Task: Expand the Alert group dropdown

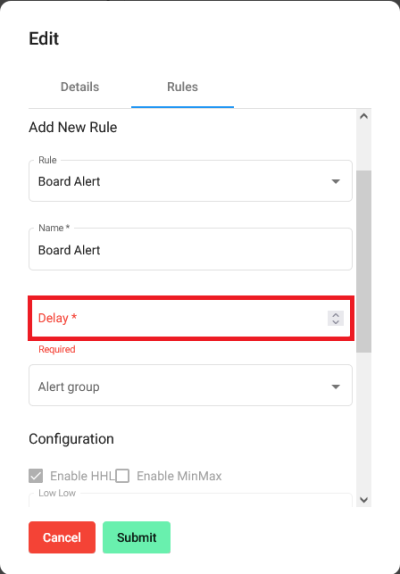Action: pos(191,385)
